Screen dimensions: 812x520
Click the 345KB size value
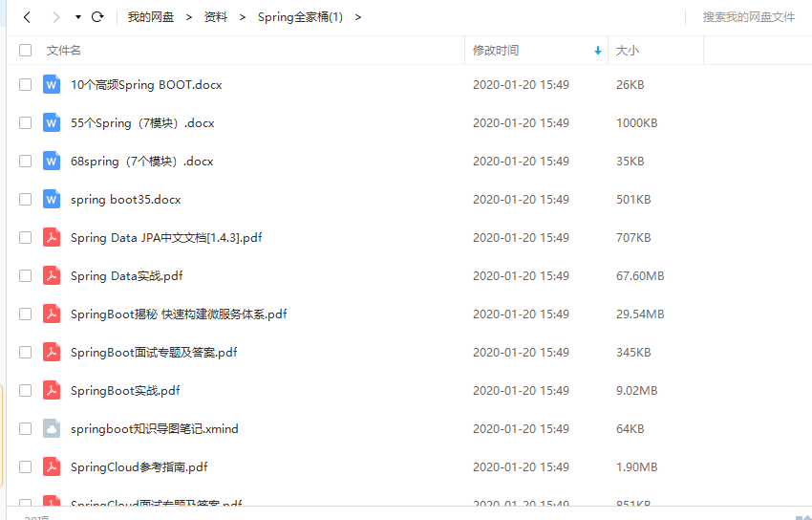point(633,352)
